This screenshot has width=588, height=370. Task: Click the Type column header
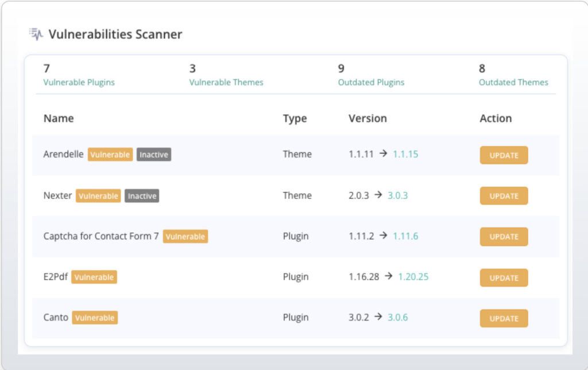[x=295, y=118]
